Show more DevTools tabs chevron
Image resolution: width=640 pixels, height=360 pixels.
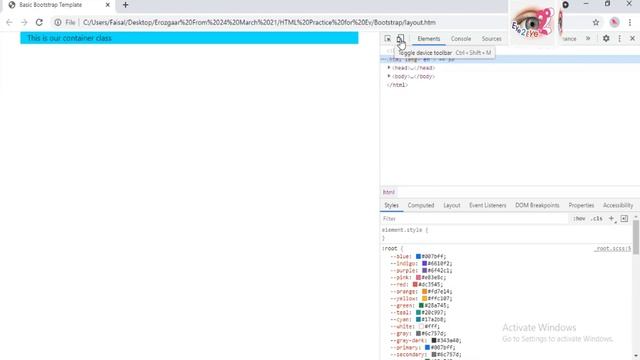pos(588,38)
